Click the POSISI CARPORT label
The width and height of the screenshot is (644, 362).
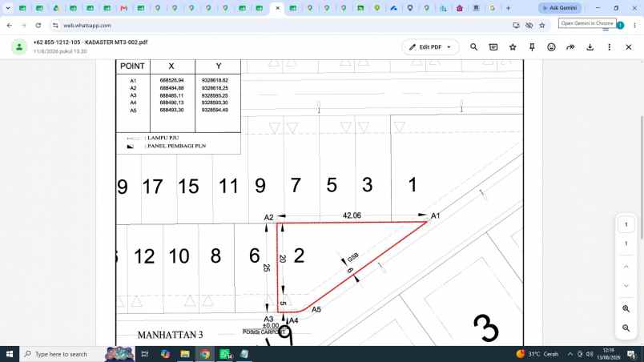[264, 332]
